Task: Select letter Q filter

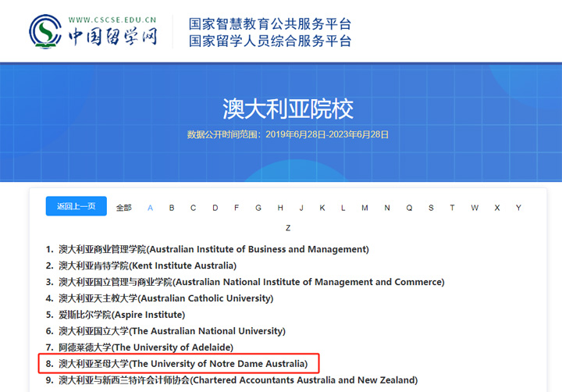Action: (x=409, y=208)
